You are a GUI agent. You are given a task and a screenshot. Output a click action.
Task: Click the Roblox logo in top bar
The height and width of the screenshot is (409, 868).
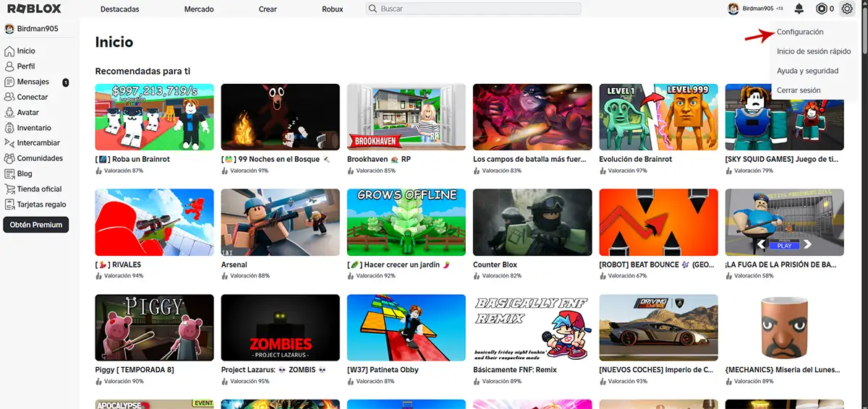pyautogui.click(x=34, y=9)
